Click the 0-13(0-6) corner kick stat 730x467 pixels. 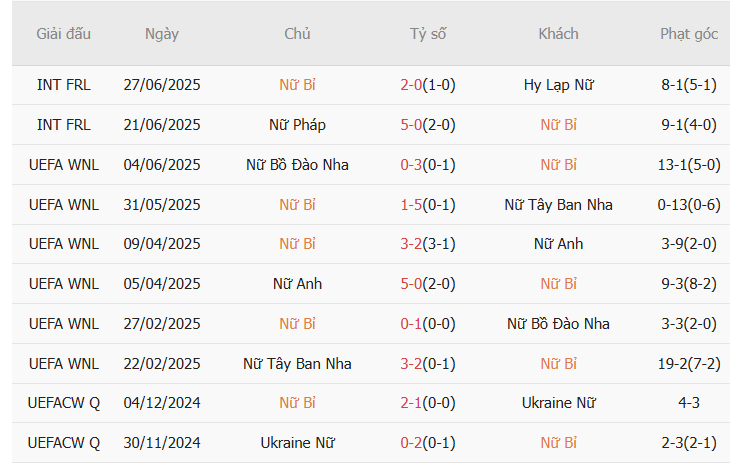point(688,205)
